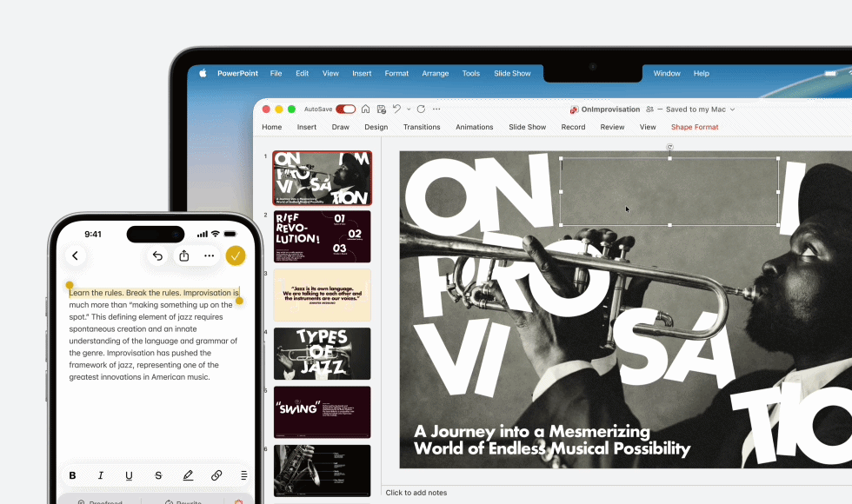This screenshot has width=852, height=504.
Task: Tap the highlighted 'Learn the rules' sentence
Action: pyautogui.click(x=154, y=293)
